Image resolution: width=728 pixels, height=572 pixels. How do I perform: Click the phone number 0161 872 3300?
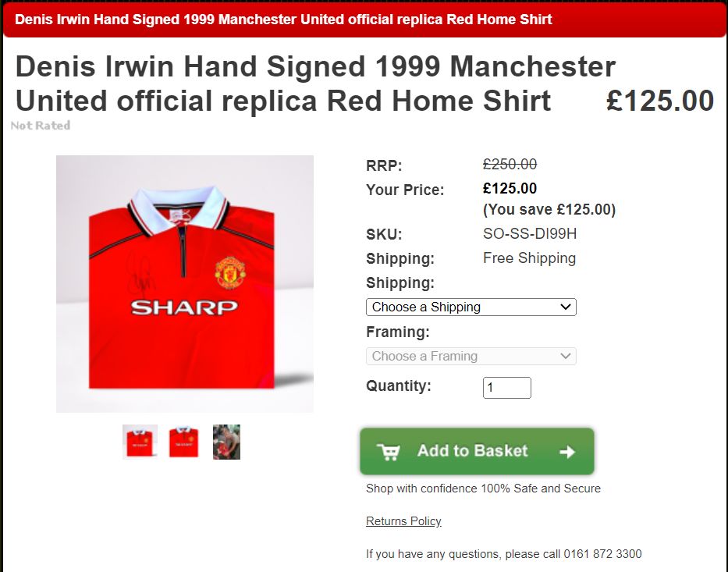point(602,554)
